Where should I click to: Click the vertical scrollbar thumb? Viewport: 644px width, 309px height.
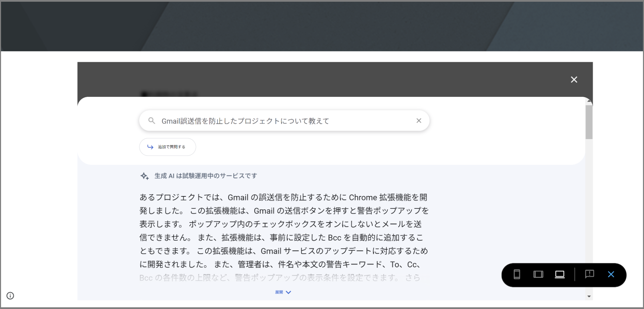point(589,122)
